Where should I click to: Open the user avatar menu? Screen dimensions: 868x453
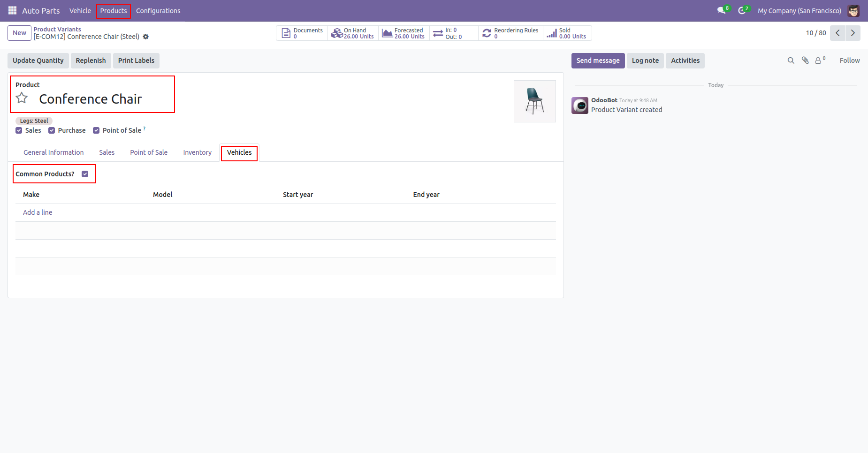coord(853,10)
